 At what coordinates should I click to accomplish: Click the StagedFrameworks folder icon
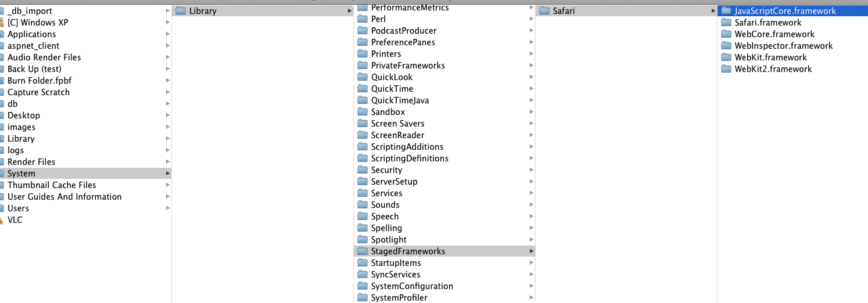coord(363,251)
